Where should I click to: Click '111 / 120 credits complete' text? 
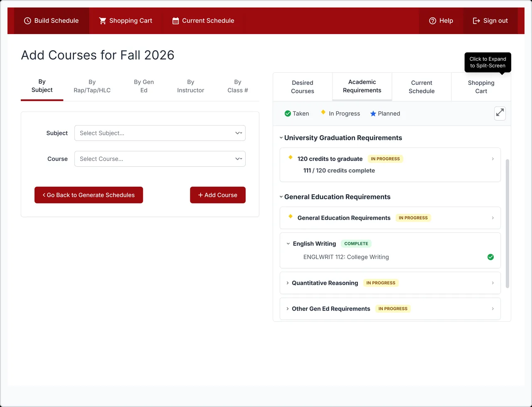(339, 170)
